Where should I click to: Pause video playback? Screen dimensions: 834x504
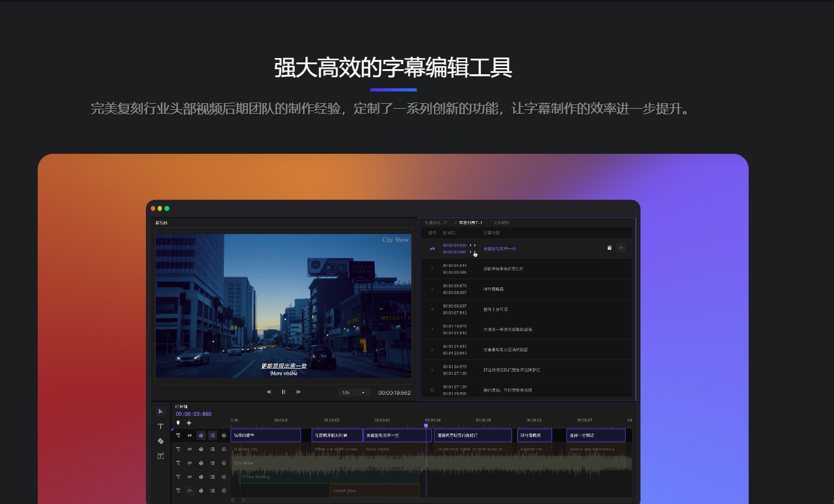tap(283, 392)
